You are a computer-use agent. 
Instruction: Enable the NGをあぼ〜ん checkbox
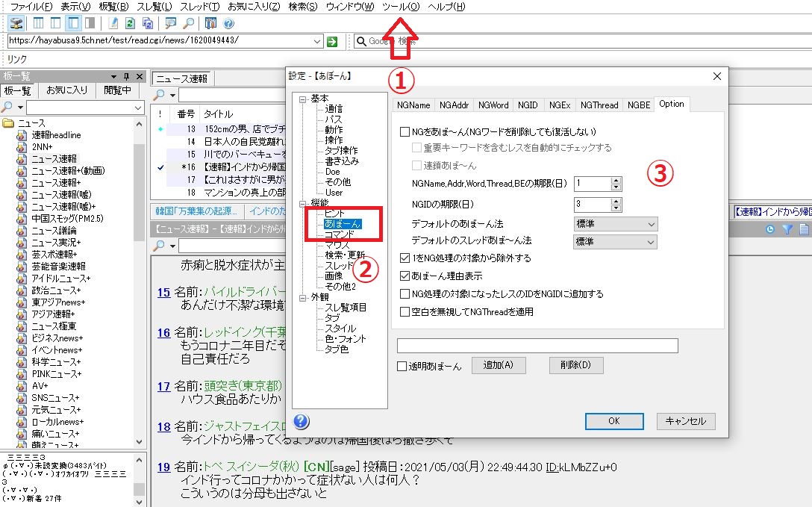(x=405, y=132)
